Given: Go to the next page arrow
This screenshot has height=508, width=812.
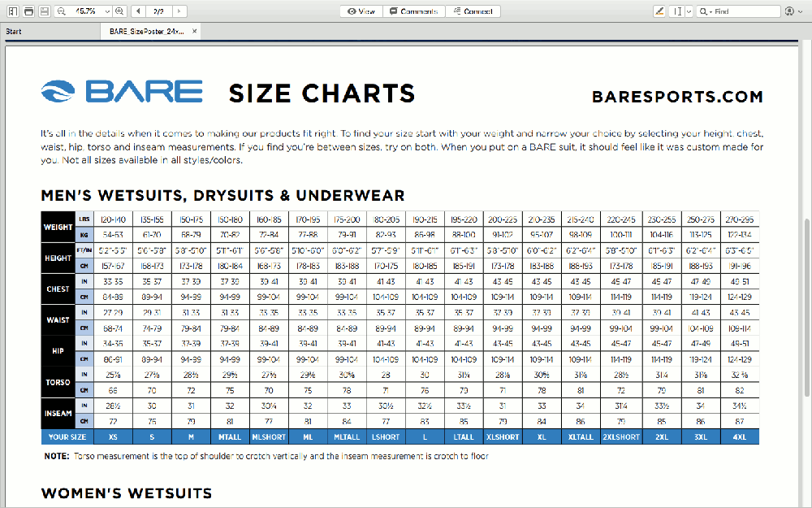Looking at the screenshot, I should (x=179, y=11).
